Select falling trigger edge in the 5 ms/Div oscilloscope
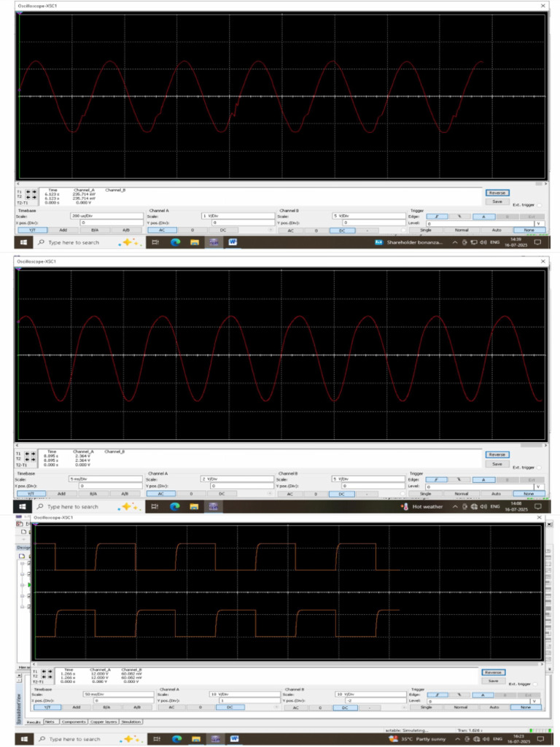 pos(459,480)
